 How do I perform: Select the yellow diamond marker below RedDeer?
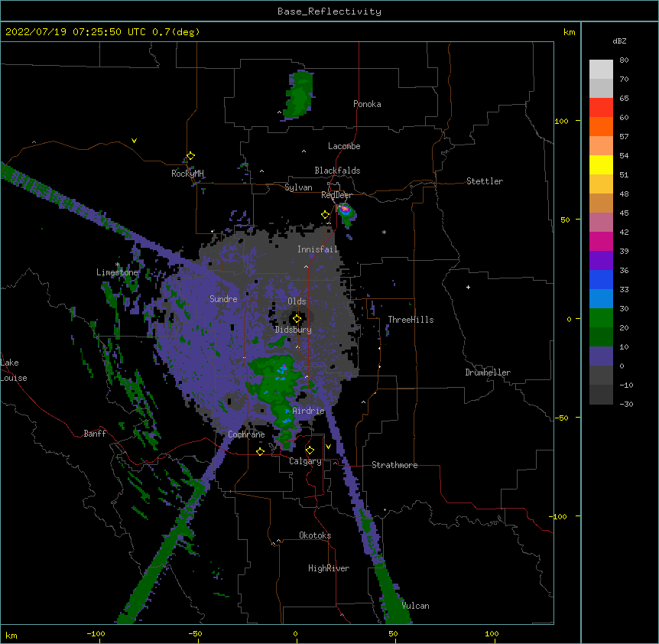click(326, 215)
